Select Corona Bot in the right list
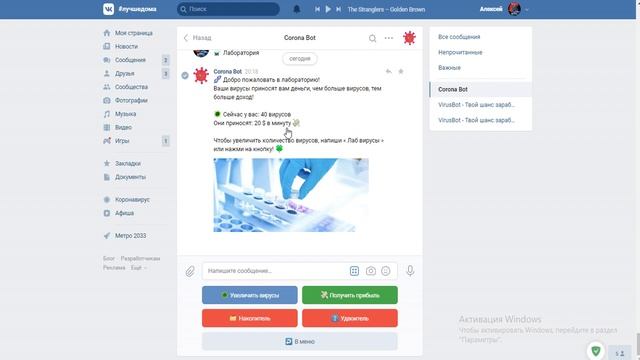 (480, 89)
